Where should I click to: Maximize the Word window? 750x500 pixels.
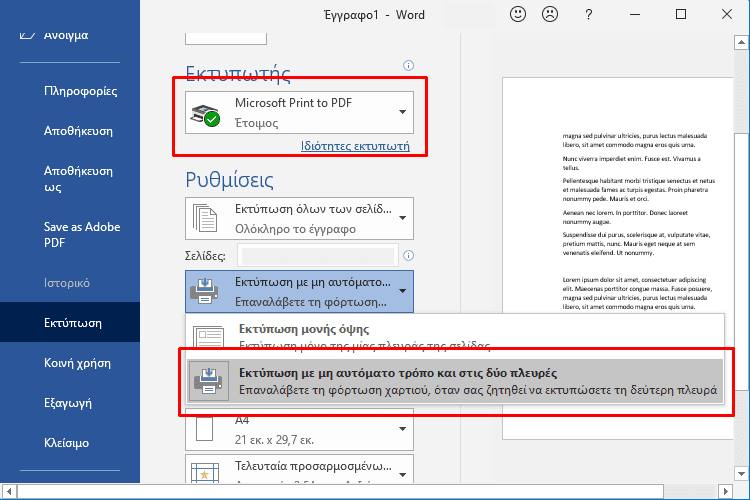point(681,14)
